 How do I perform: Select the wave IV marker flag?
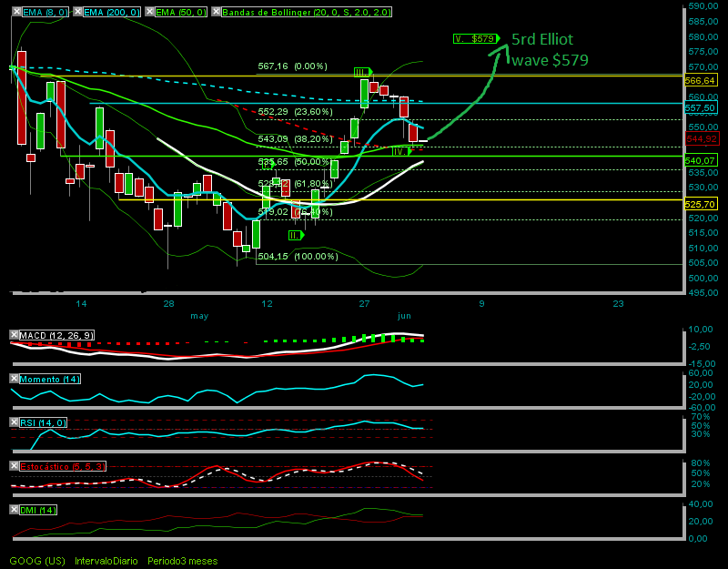click(401, 151)
